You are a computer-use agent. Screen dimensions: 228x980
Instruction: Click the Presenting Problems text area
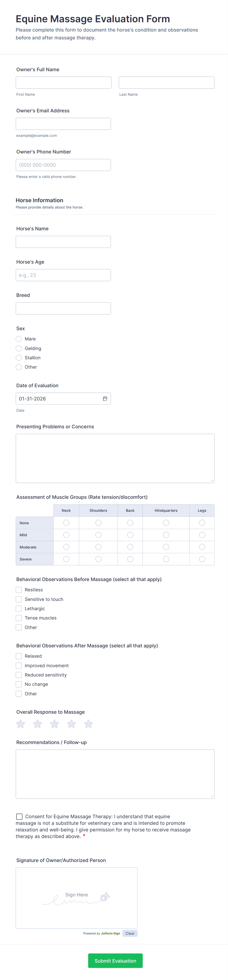click(x=115, y=458)
